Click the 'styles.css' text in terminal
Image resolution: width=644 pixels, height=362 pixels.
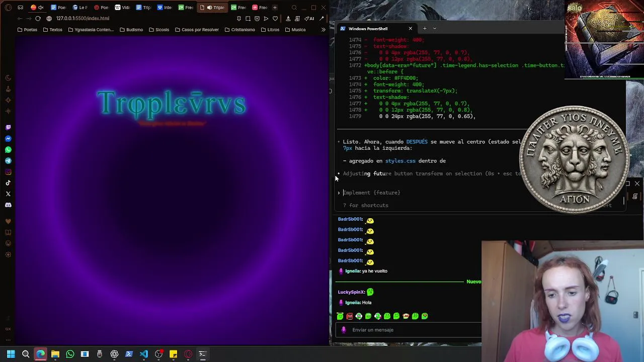400,161
